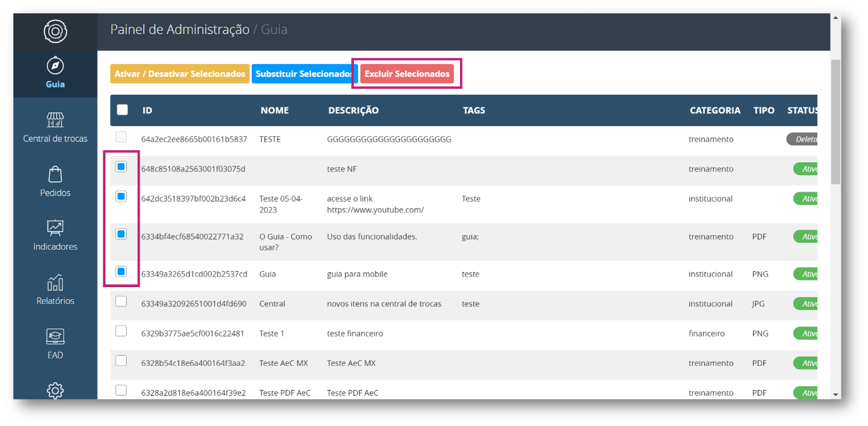Click the financeiro category cell
The image size is (868, 426).
[x=706, y=333]
